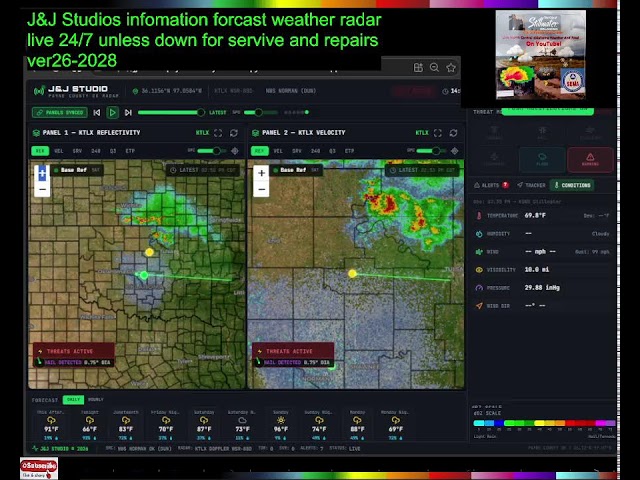Click the Subscribe button overlay
640x480 pixels.
pos(39,468)
